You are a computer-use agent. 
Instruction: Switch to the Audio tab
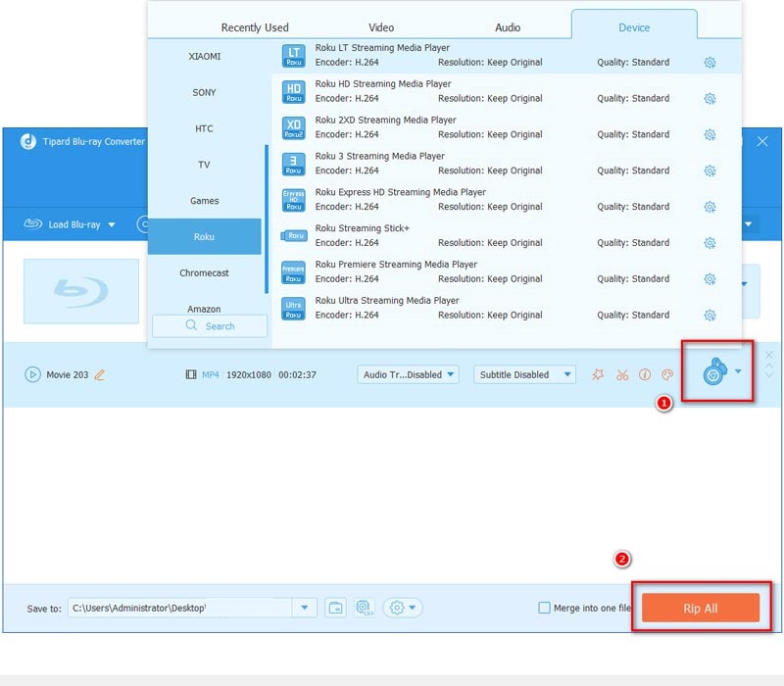[x=508, y=27]
